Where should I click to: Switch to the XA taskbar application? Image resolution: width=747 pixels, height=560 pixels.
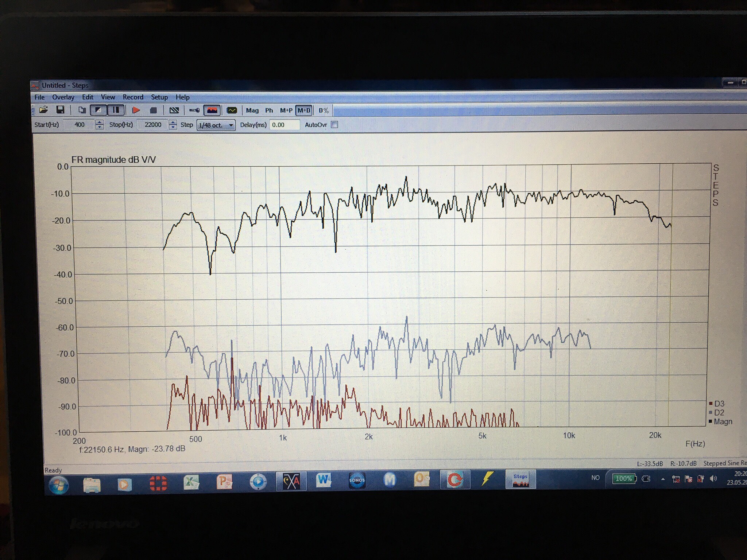pyautogui.click(x=291, y=481)
